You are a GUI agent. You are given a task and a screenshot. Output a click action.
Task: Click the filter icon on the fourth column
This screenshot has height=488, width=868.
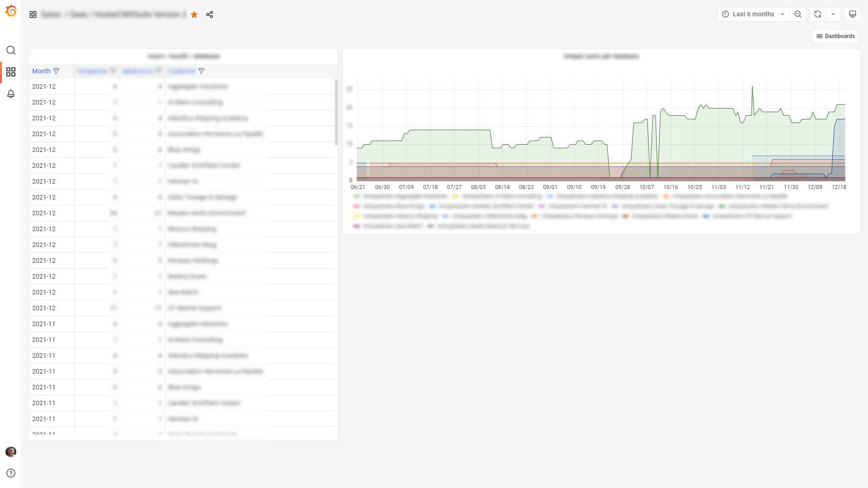tap(201, 71)
